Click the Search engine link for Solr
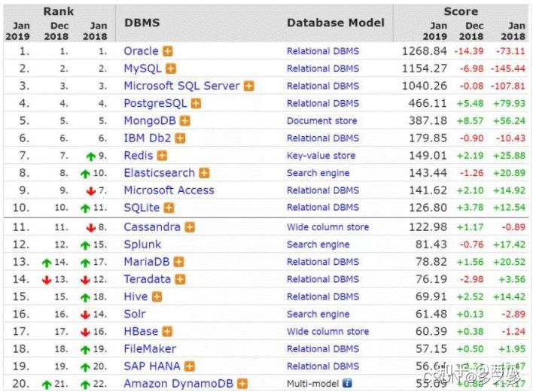 [x=318, y=315]
